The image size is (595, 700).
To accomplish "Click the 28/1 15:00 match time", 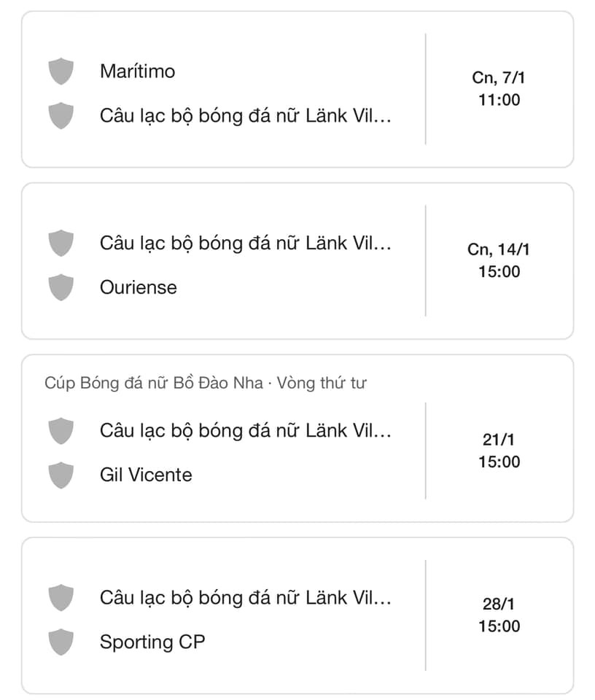I will [499, 615].
